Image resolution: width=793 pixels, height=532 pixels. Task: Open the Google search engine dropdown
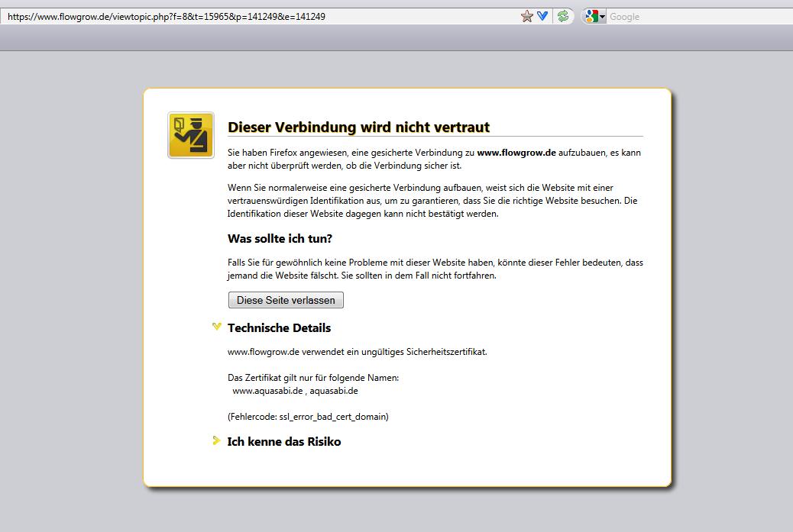[595, 17]
